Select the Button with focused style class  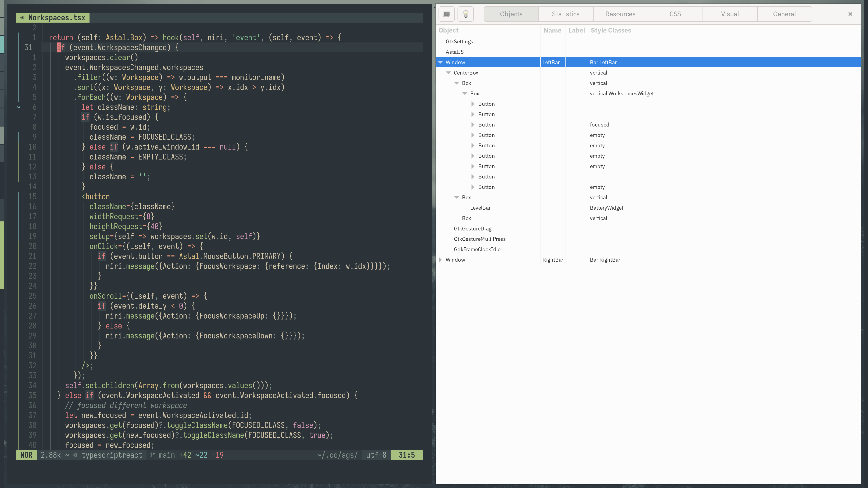click(487, 125)
